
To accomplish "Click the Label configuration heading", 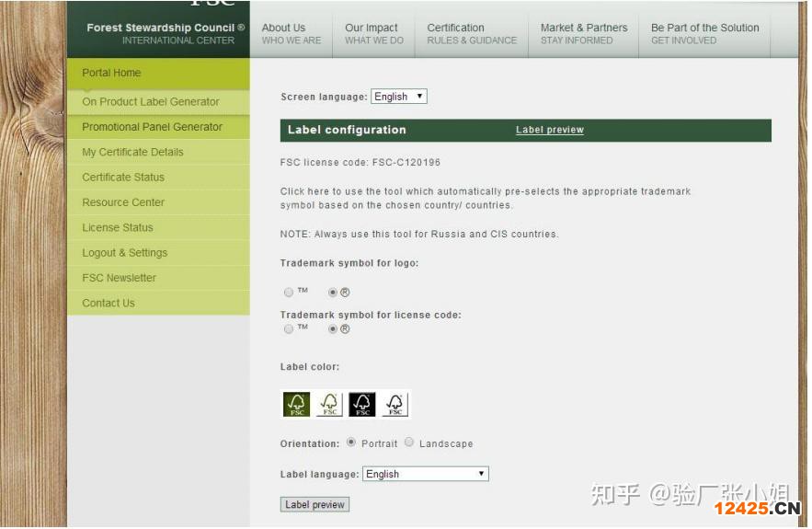I will (x=348, y=131).
